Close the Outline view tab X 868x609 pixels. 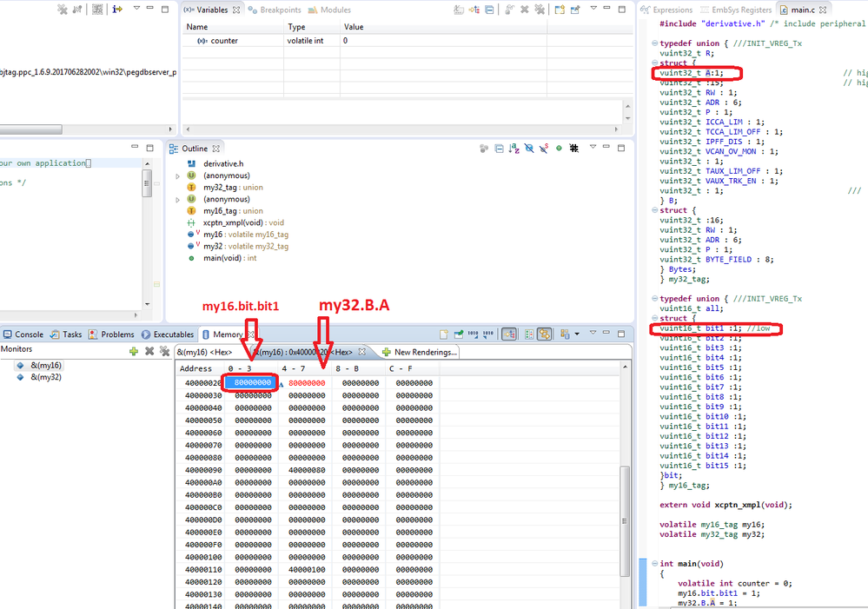coord(215,149)
